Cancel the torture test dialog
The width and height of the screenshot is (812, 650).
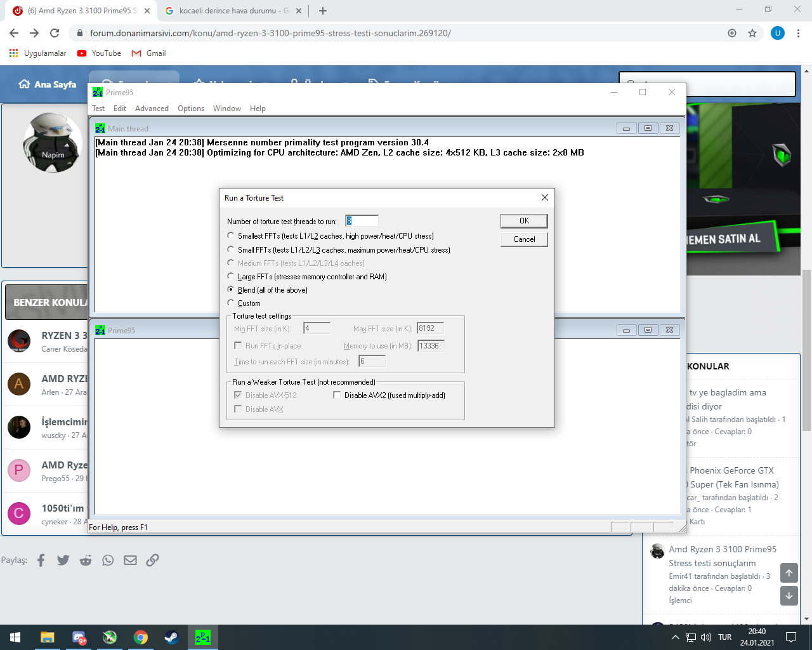coord(524,239)
